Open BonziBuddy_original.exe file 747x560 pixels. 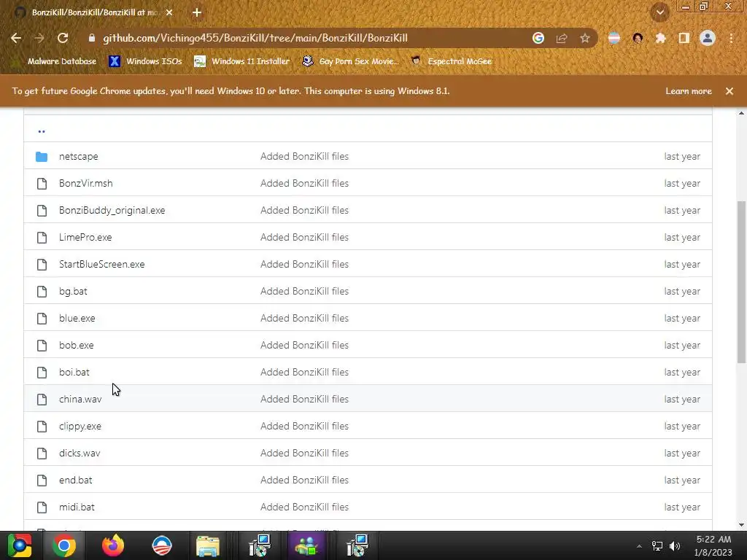pyautogui.click(x=112, y=211)
